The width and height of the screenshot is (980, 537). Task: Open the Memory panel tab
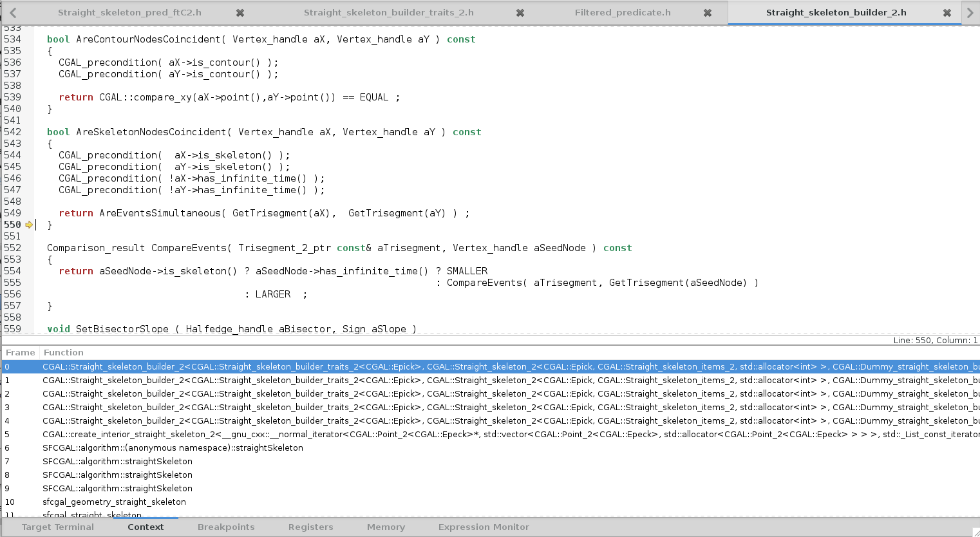(386, 527)
